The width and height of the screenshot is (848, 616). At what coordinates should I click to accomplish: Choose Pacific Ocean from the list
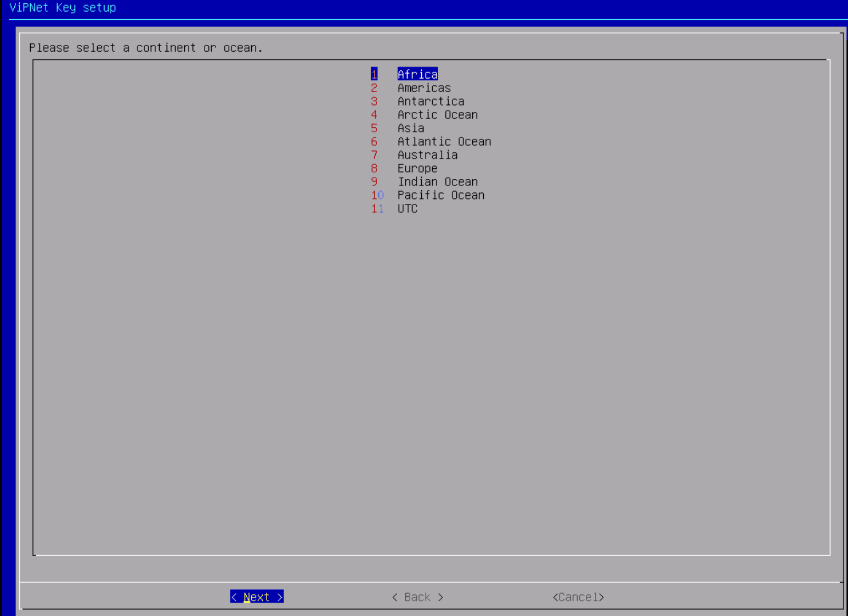click(x=441, y=195)
